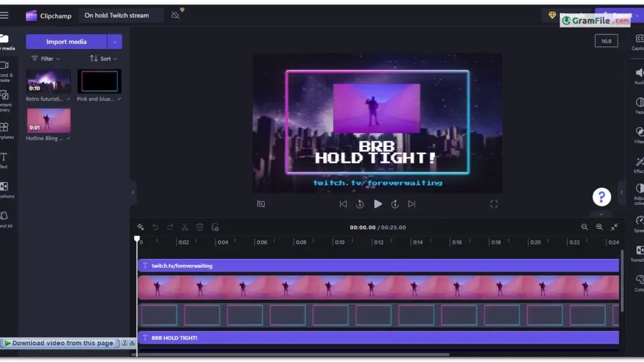Open the hamburger main menu
The image size is (644, 362).
tap(4, 15)
